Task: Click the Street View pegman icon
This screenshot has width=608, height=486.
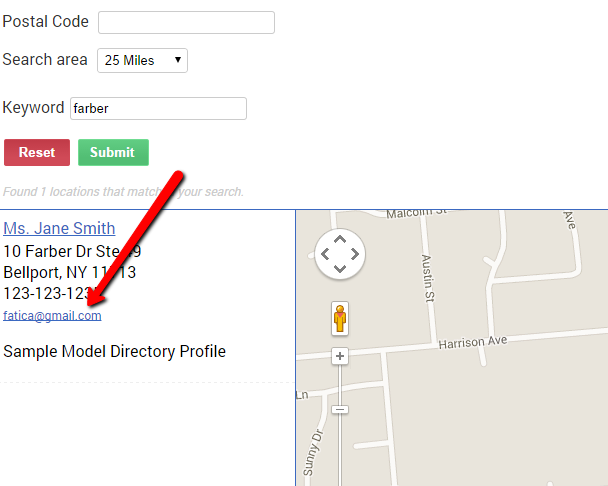Action: click(x=340, y=318)
